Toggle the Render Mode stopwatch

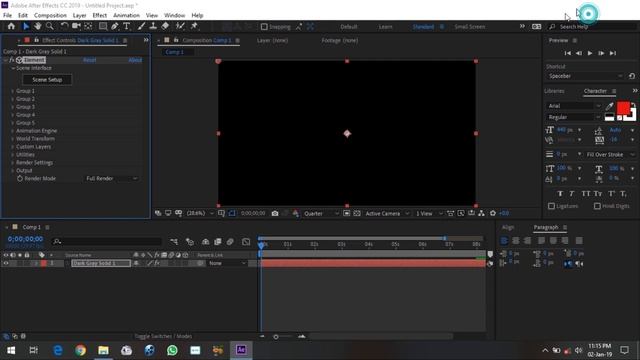pos(20,178)
